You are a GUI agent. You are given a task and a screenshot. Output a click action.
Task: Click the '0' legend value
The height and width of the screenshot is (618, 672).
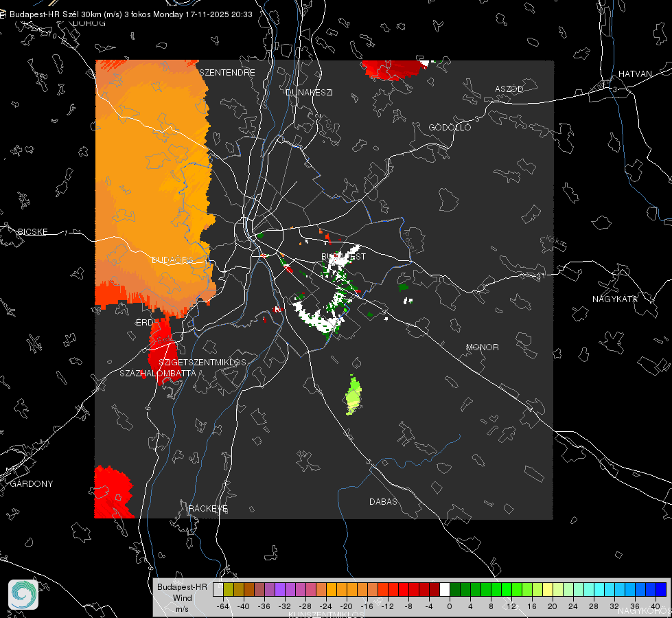450,606
